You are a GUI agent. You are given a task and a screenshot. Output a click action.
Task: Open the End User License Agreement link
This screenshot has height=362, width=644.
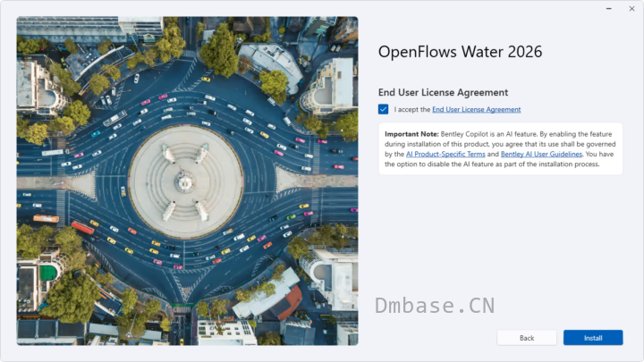click(476, 110)
